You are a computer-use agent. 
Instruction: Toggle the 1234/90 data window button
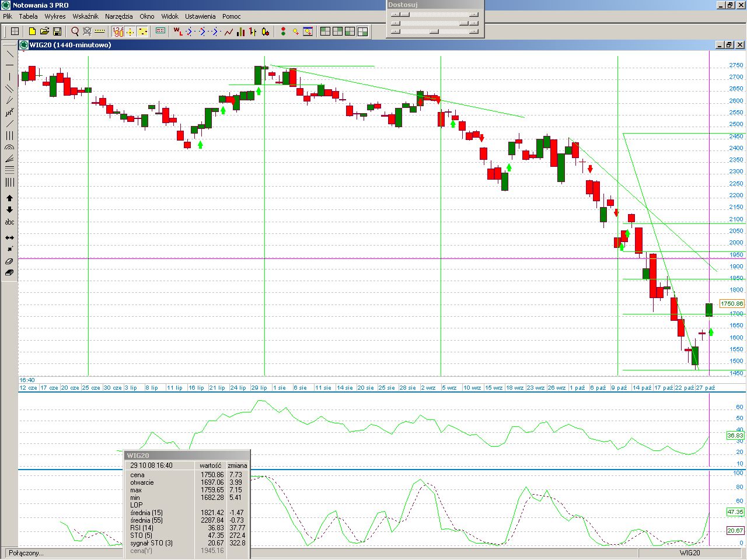(x=118, y=32)
